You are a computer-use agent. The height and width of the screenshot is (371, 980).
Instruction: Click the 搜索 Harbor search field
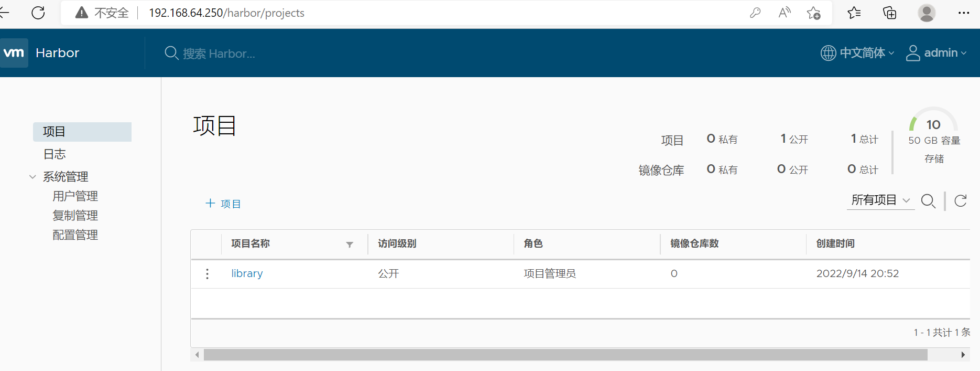pos(219,54)
